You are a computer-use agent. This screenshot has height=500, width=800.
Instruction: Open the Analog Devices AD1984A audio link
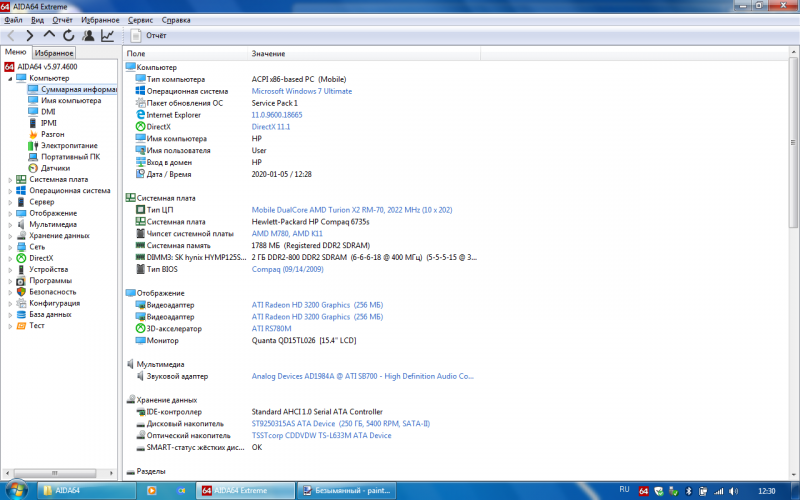[362, 376]
